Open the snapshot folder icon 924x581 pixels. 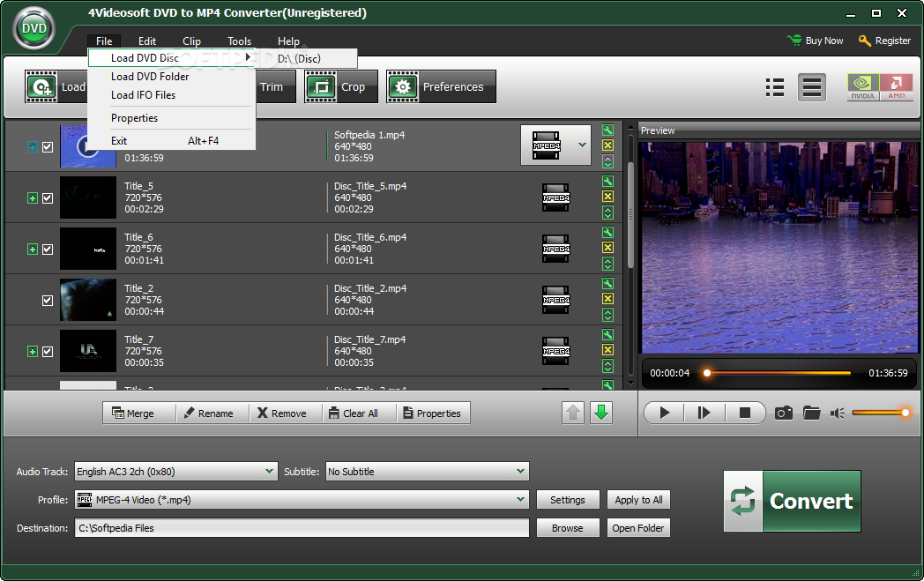[x=811, y=413]
